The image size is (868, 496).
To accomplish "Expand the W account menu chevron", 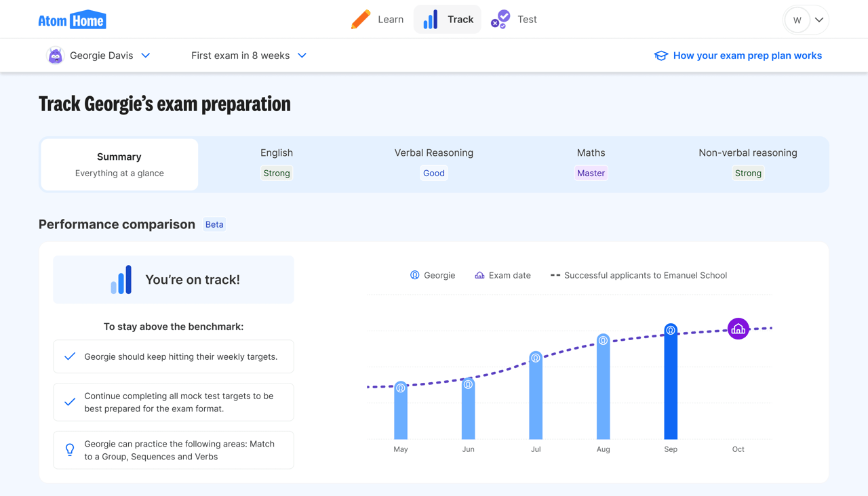I will 819,20.
